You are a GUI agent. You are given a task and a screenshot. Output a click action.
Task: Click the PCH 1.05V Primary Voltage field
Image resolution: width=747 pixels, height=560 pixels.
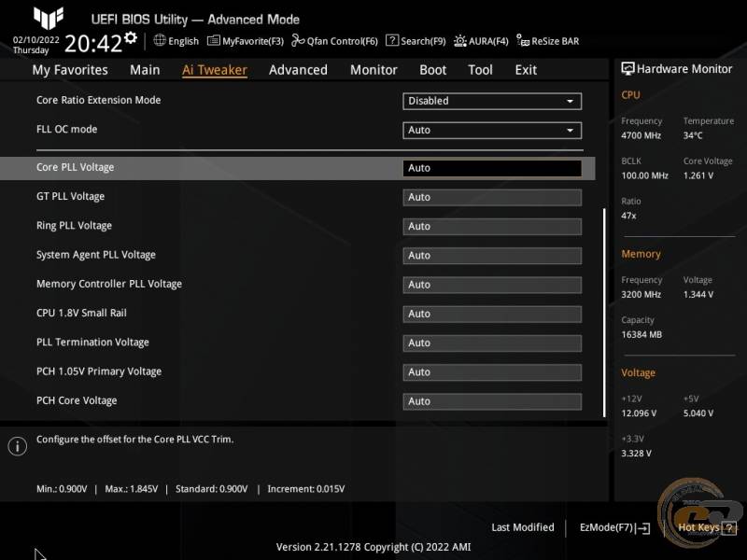pyautogui.click(x=492, y=371)
